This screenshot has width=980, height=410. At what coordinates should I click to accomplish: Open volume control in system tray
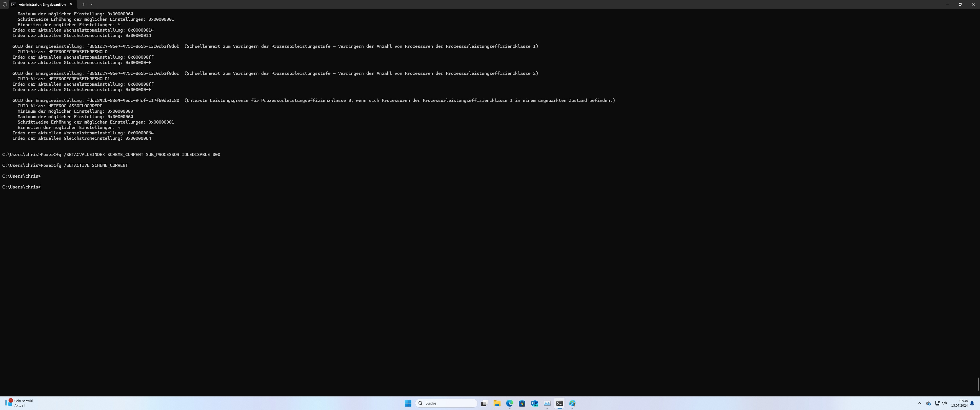944,403
